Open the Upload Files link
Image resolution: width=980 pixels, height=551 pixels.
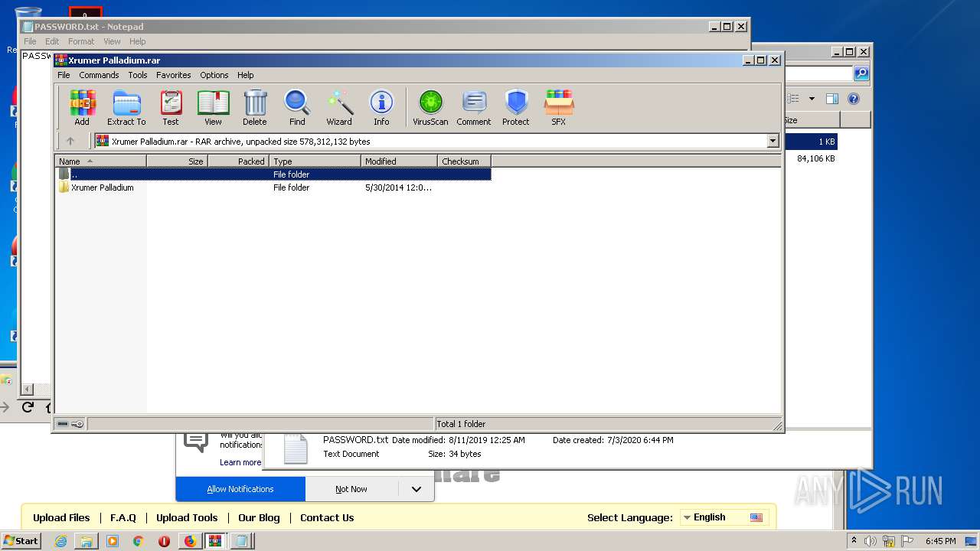[x=61, y=517]
